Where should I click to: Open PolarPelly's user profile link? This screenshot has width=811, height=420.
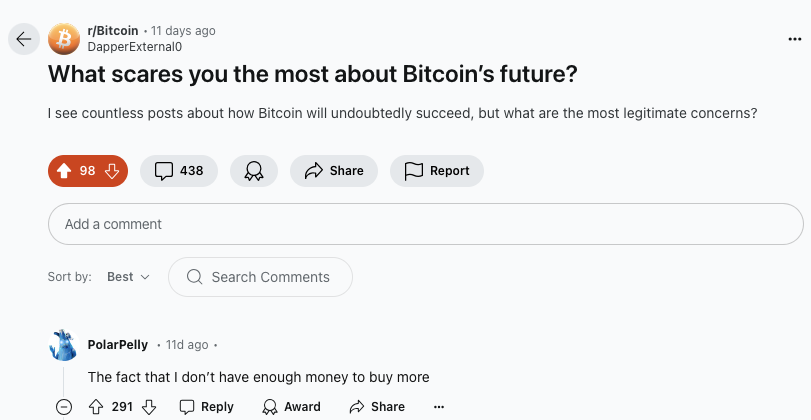tap(117, 345)
